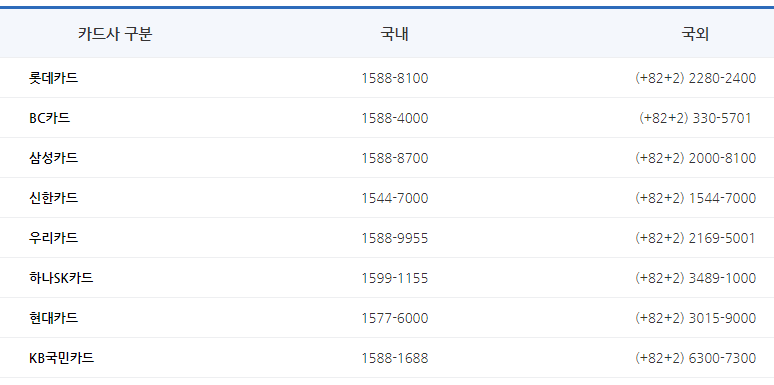
Task: Click domestic number 1599-1155
Action: pyautogui.click(x=395, y=278)
